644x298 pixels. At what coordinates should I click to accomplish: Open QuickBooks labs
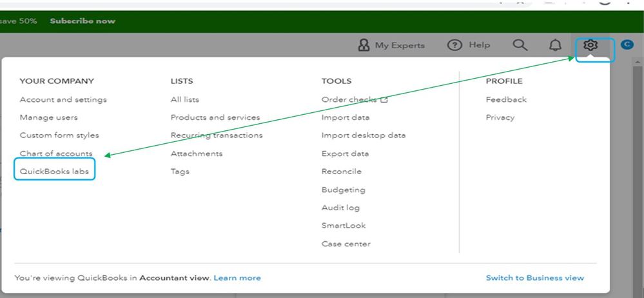pos(54,172)
